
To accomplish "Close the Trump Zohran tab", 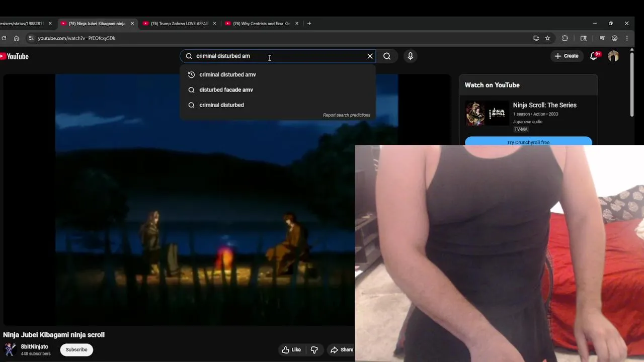I will (x=215, y=24).
